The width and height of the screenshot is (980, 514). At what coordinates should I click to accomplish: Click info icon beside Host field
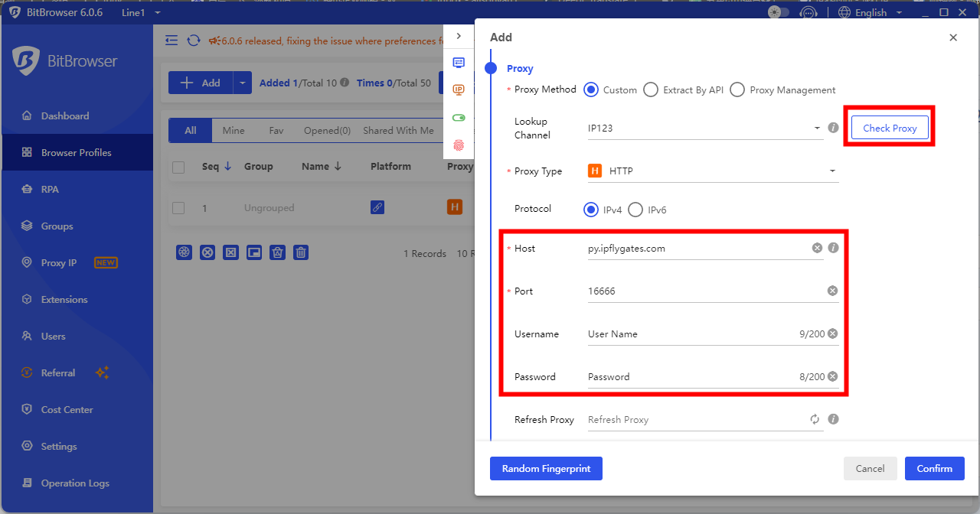[834, 248]
